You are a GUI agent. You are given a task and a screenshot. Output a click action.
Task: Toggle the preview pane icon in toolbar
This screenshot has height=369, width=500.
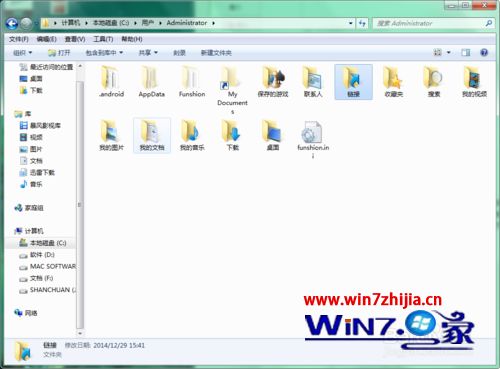tap(465, 52)
